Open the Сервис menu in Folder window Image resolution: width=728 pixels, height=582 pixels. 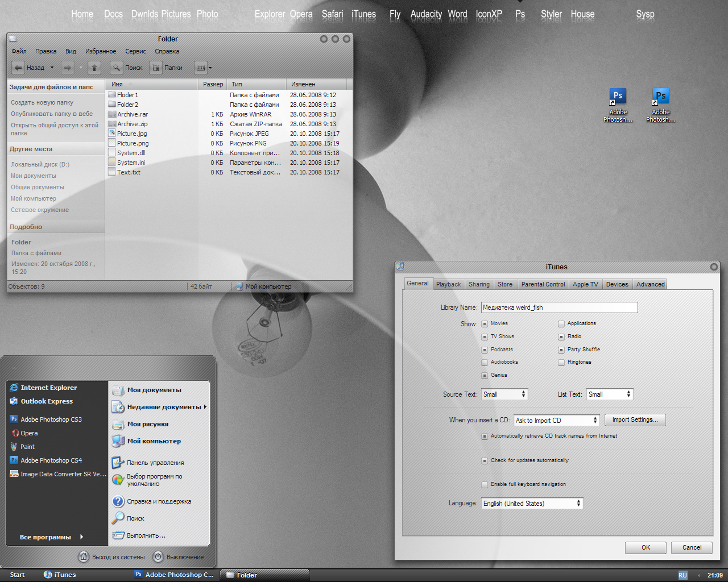tap(135, 51)
